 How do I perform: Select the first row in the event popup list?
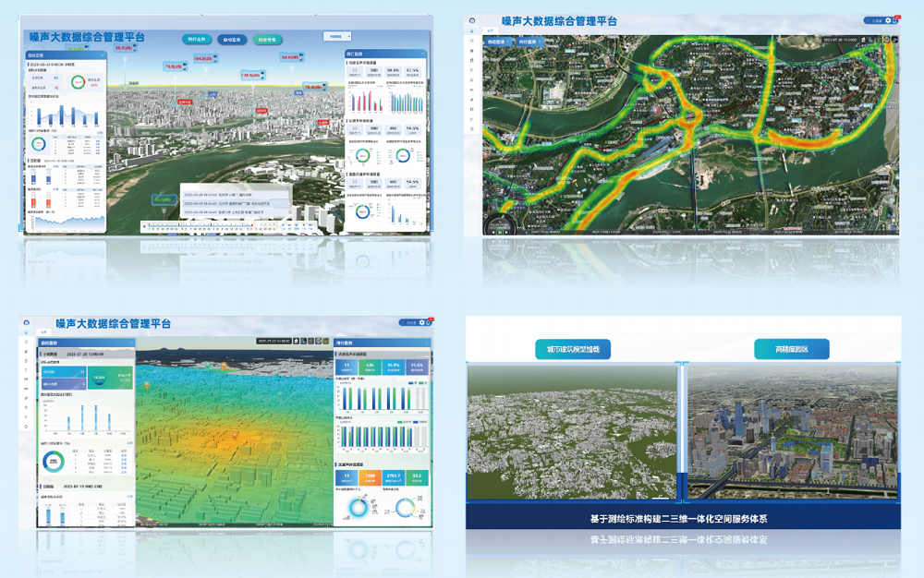click(x=228, y=194)
